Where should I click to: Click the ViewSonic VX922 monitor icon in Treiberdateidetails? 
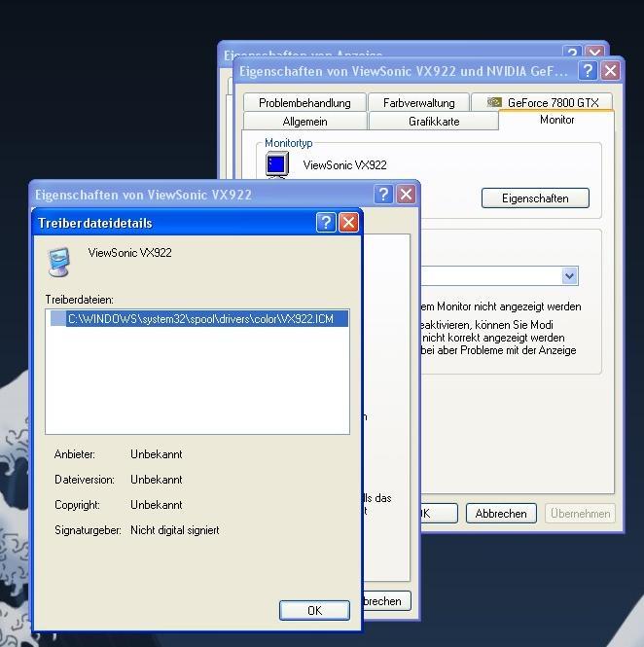(x=58, y=262)
